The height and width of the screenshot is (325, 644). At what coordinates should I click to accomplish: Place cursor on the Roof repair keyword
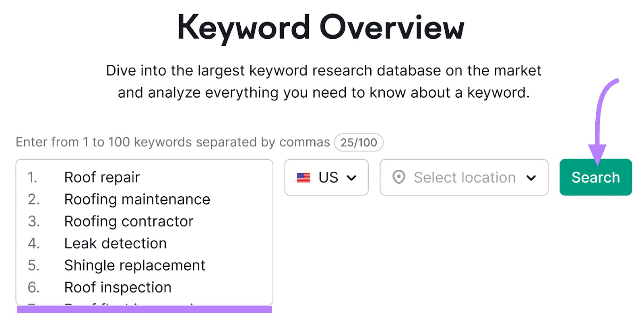tap(102, 177)
